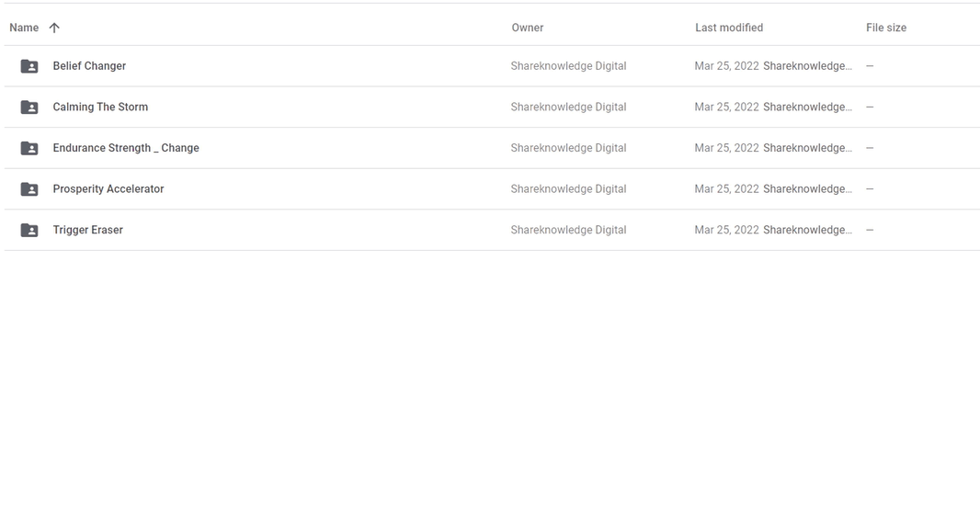Click the Trigger Eraser folder icon

(29, 230)
